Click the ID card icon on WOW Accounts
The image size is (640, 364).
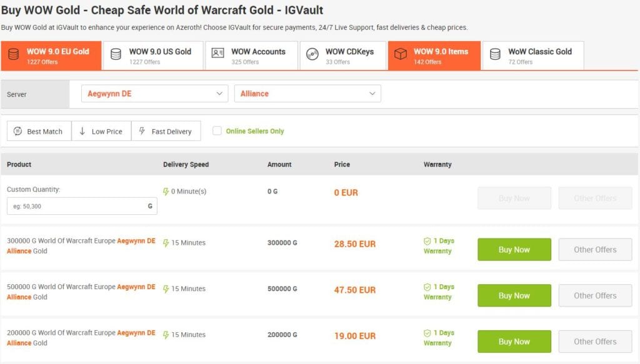tap(218, 54)
